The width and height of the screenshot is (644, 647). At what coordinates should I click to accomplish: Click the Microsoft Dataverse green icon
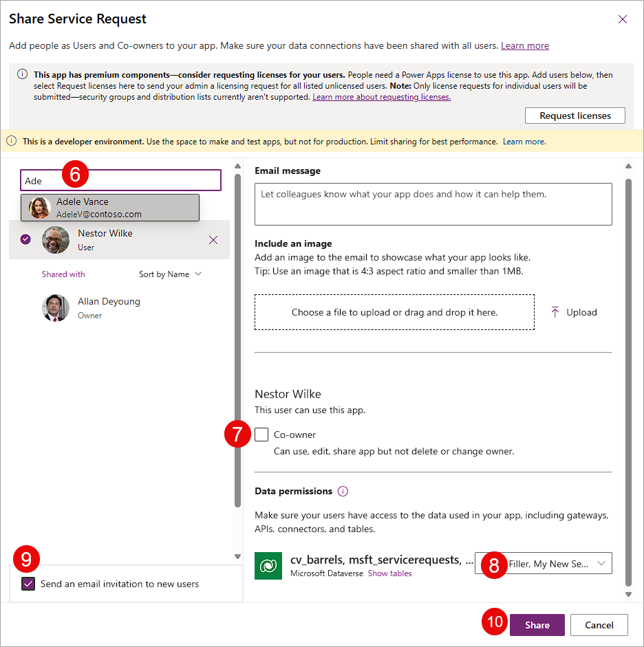click(268, 566)
